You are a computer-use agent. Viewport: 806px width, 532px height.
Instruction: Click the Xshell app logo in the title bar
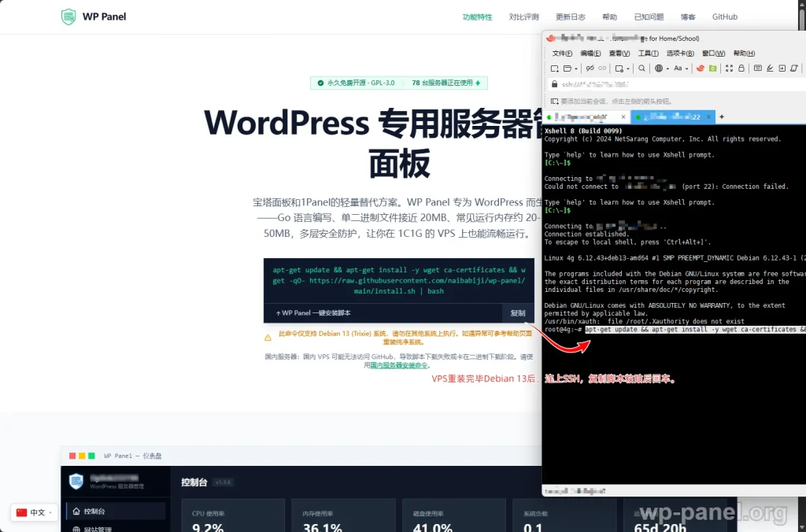(550, 38)
